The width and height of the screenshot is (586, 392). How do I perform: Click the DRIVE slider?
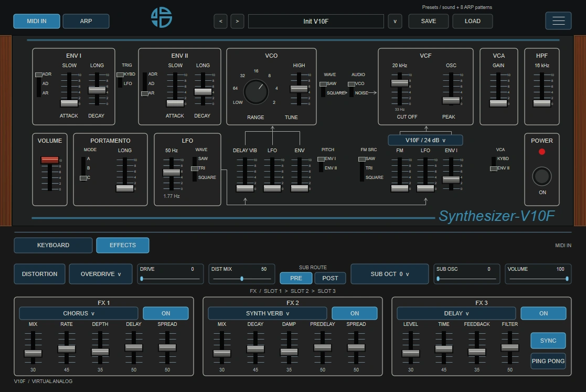click(x=171, y=279)
